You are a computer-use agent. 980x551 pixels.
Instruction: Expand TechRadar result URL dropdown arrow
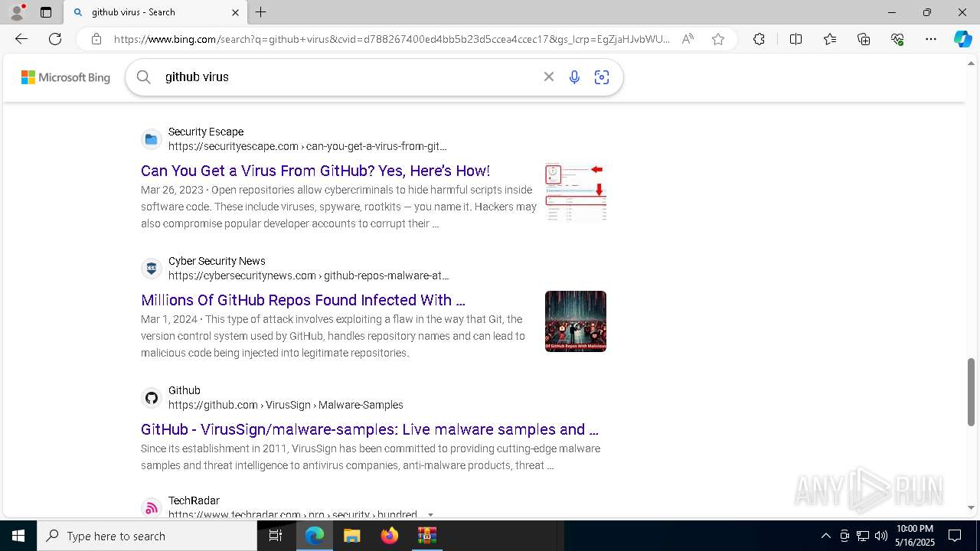click(x=430, y=515)
